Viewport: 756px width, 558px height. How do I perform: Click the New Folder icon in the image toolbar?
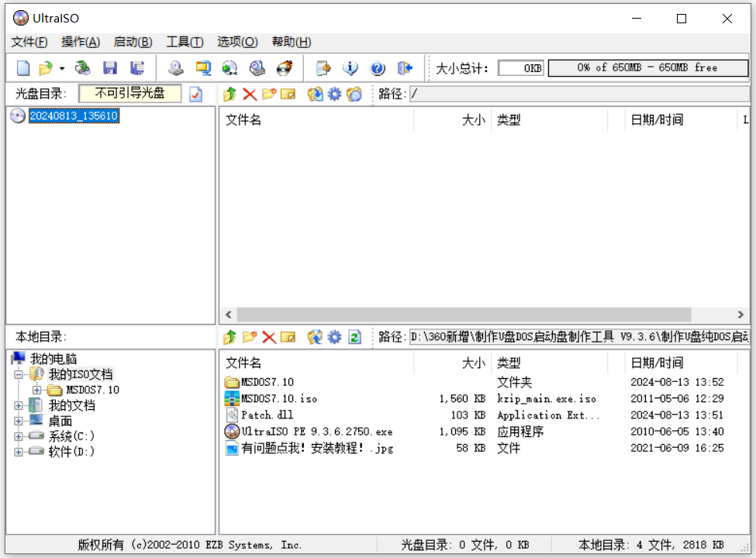[x=269, y=94]
